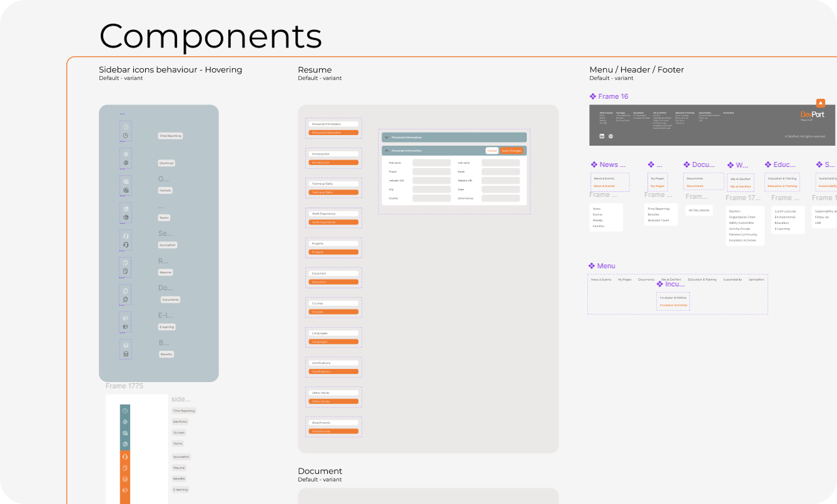Click the dark Resume note icon
This screenshot has height=504, width=837.
[x=126, y=272]
